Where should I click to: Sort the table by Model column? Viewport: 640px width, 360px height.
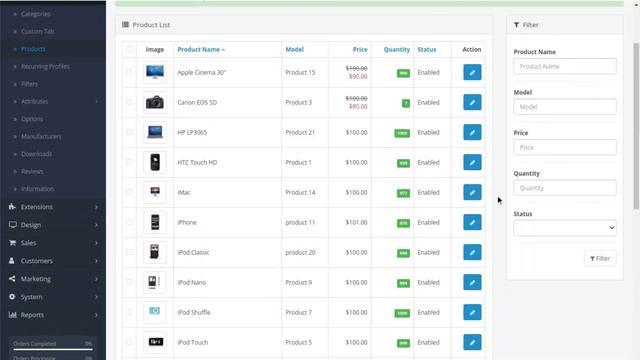click(x=294, y=49)
